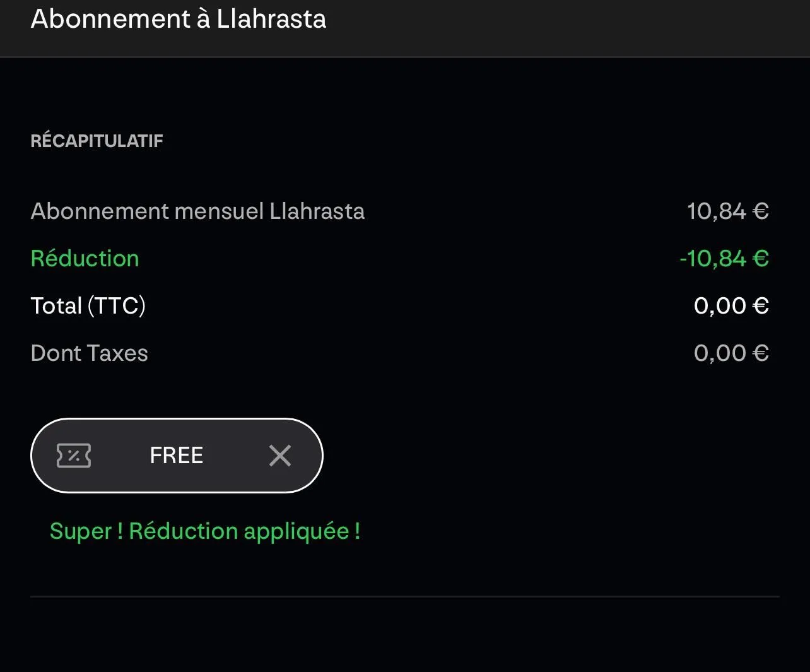Click the euro sign in the Total amount
Screen dimensions: 810x672
click(761, 306)
